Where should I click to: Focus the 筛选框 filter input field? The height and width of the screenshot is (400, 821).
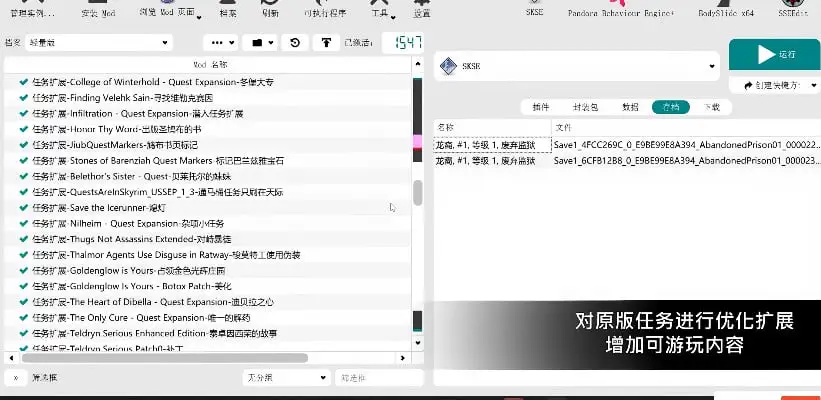379,377
